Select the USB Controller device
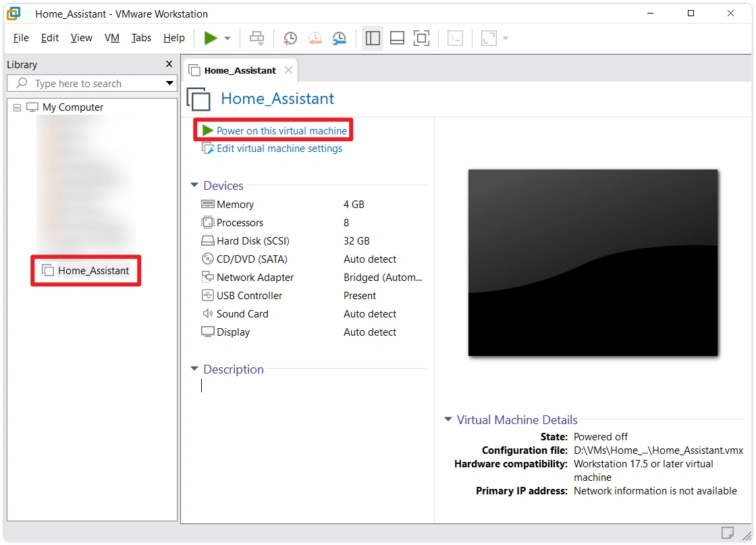The image size is (756, 545). coord(311,296)
